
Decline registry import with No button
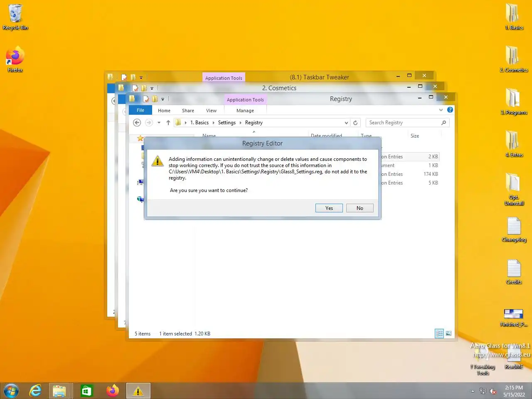(360, 208)
